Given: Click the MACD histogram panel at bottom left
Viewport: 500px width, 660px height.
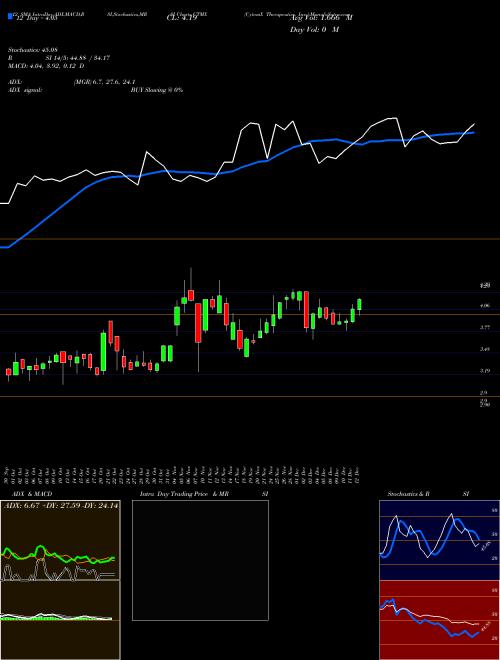Looking at the screenshot, I should click(60, 620).
